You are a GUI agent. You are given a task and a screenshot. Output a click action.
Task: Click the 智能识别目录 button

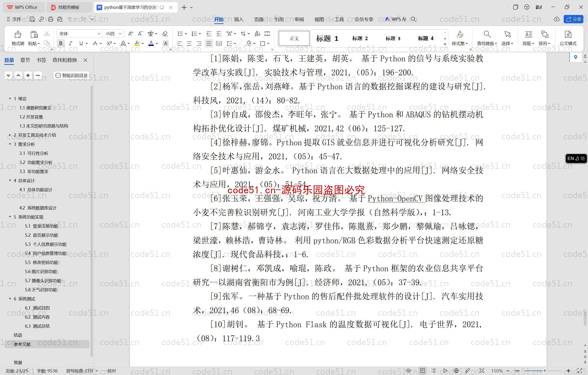(71, 75)
